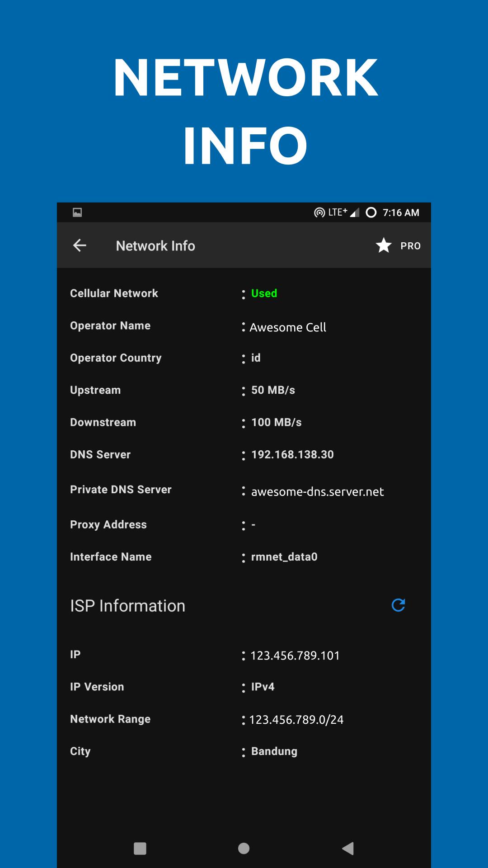488x868 pixels.
Task: Tap the 50 MB/s value
Action: pos(273,390)
